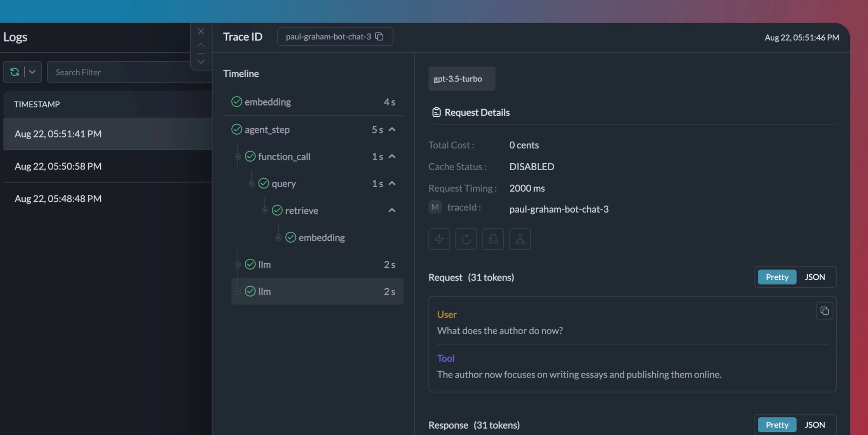This screenshot has height=435, width=868.
Task: Click the Request Timing value 2000 ms
Action: [x=527, y=188]
